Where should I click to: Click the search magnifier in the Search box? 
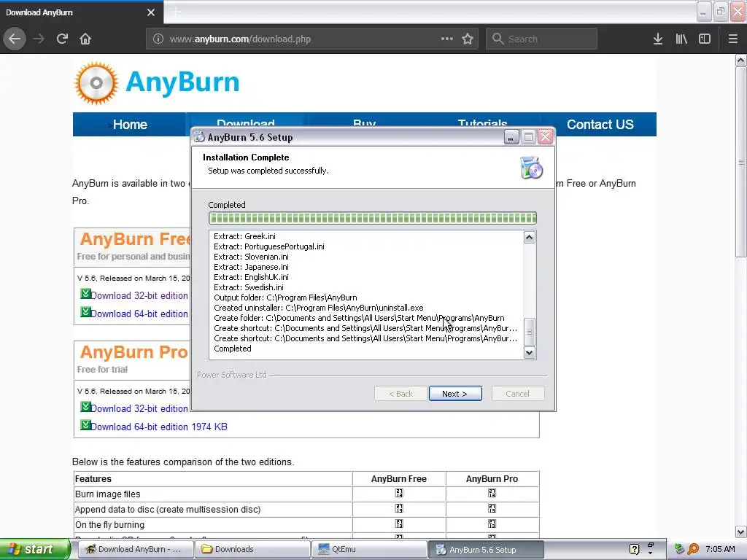click(498, 39)
